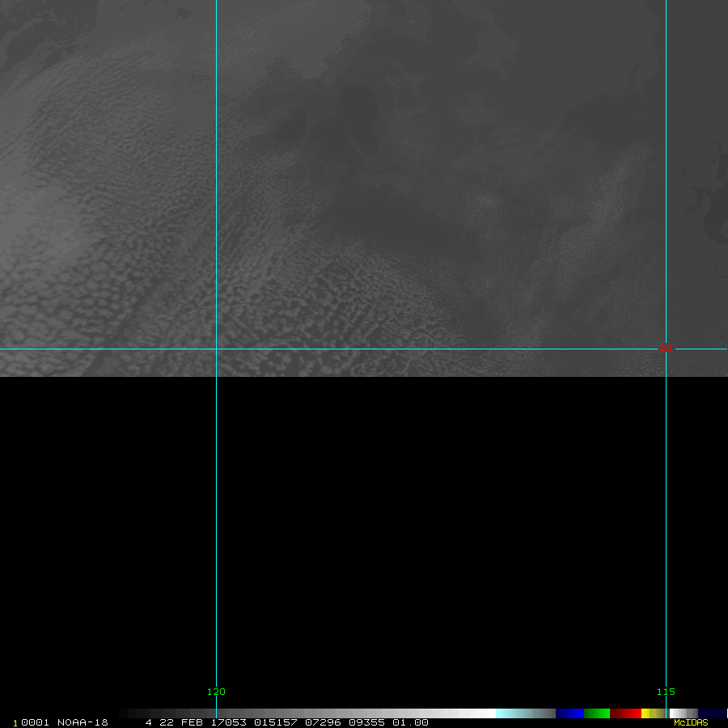Click the 22 FEB date text
728x728 pixels.
[181, 722]
